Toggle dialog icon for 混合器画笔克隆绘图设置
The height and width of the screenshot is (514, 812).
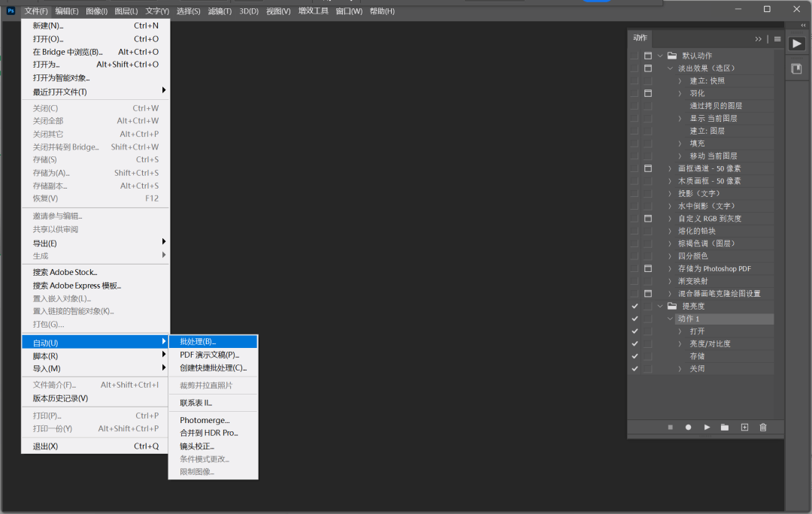pos(648,294)
